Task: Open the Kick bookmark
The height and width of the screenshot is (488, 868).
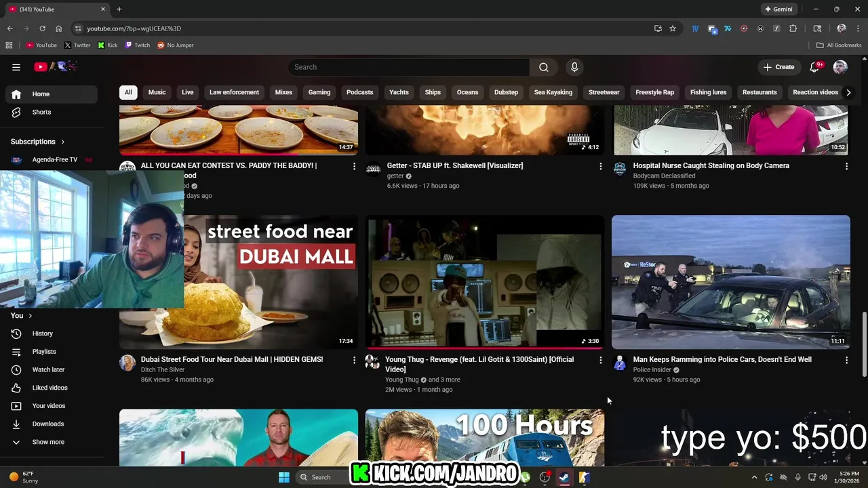Action: [107, 45]
